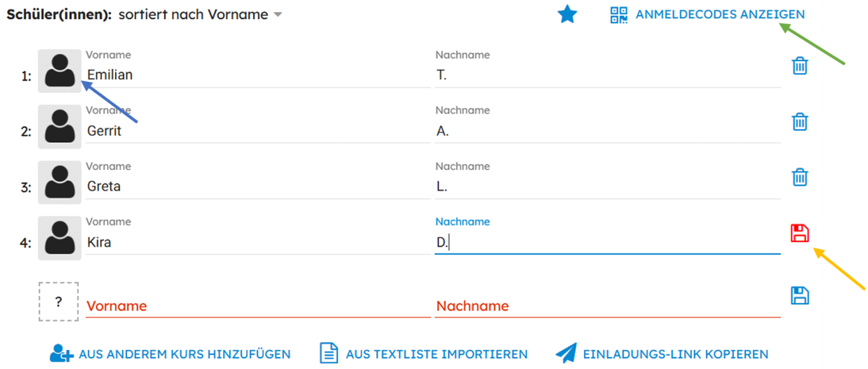Click the blue star icon
The height and width of the screenshot is (369, 868).
coord(567,15)
